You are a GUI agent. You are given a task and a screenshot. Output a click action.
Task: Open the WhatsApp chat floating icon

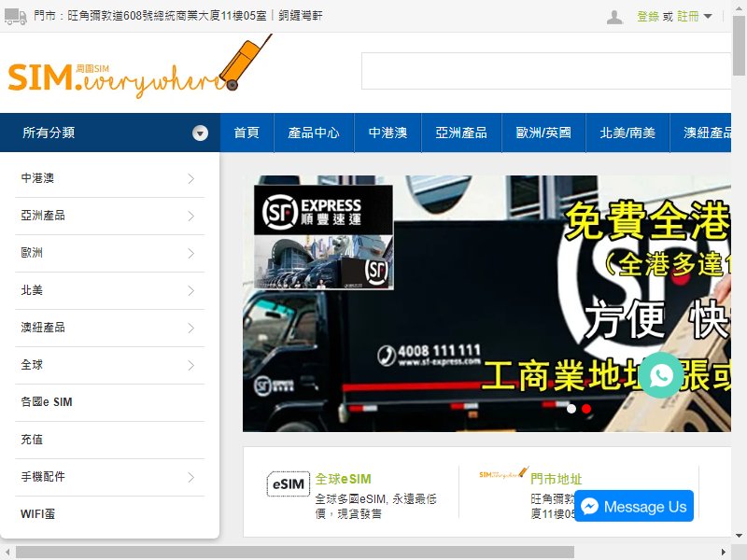pos(661,375)
